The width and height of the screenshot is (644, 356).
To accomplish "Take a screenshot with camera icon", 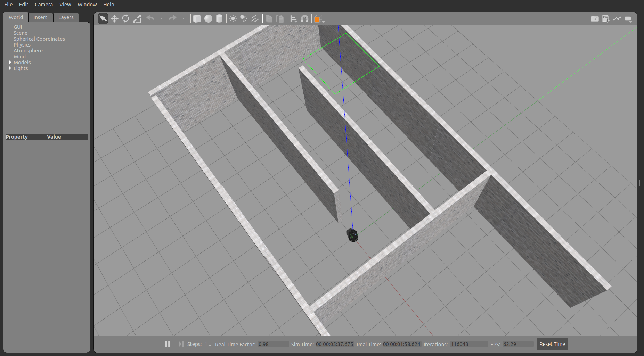I will point(595,19).
